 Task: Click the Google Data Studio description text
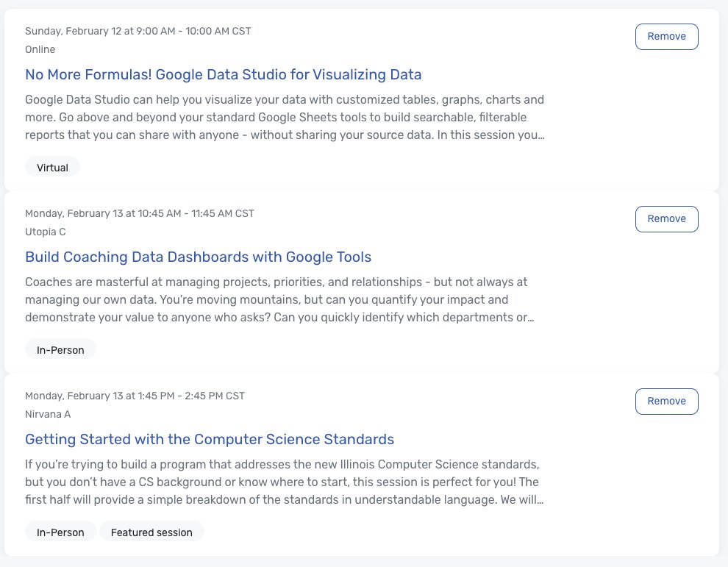click(285, 118)
